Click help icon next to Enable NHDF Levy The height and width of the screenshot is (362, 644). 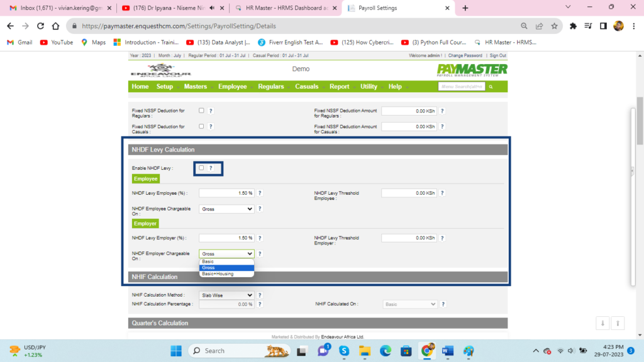(x=211, y=168)
